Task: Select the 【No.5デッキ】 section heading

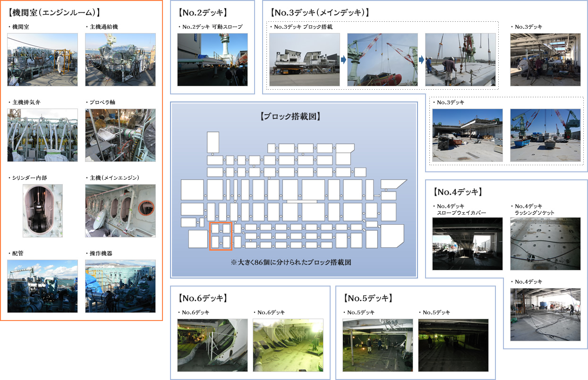Action: click(369, 298)
